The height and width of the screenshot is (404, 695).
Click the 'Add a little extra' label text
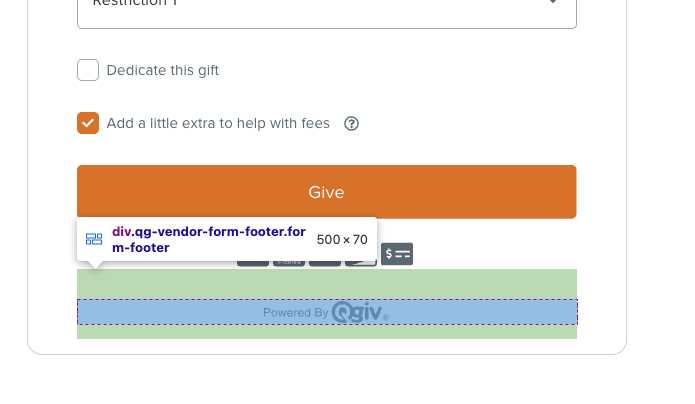point(218,123)
